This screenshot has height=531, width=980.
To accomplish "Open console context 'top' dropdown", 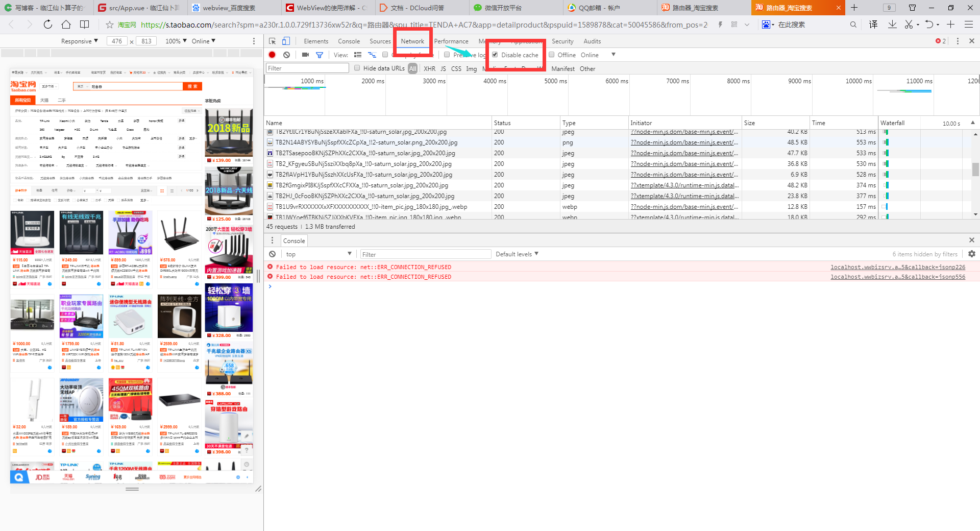I will click(318, 254).
